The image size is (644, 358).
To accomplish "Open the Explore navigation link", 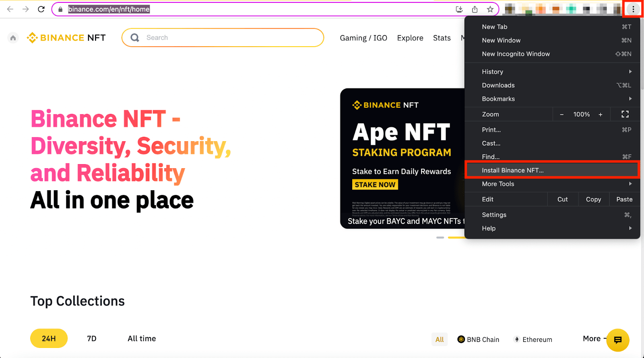I will (x=410, y=38).
